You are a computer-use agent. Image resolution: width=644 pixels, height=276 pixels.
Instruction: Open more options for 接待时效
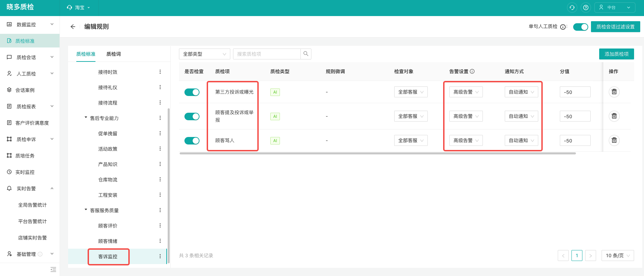coord(160,72)
